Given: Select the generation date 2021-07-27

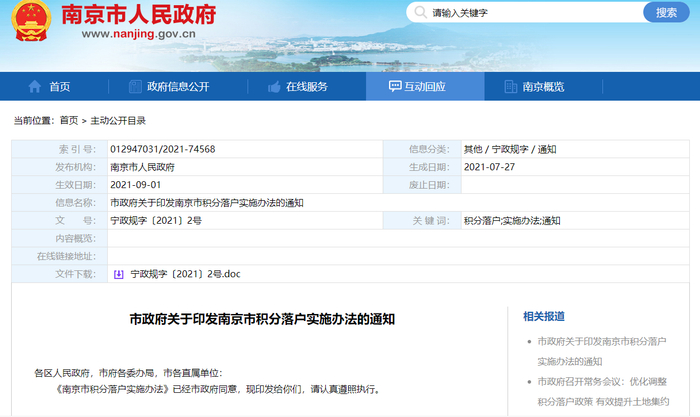Looking at the screenshot, I should click(489, 167).
